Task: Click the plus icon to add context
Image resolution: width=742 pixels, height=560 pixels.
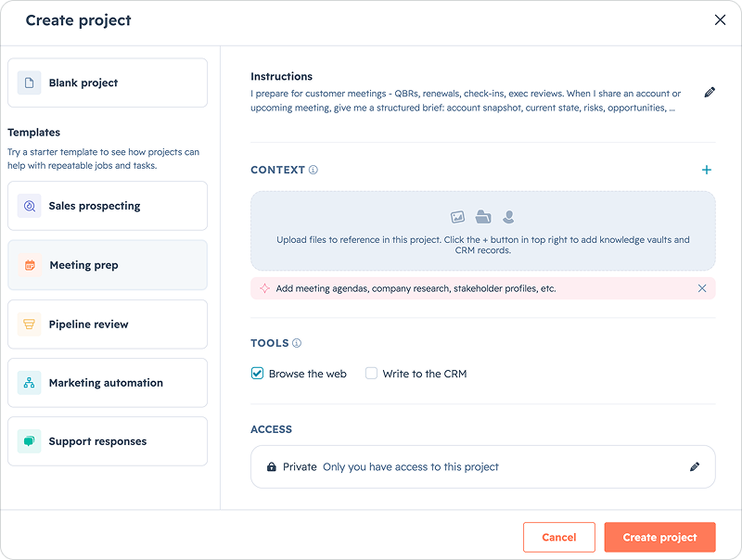Action: point(707,170)
